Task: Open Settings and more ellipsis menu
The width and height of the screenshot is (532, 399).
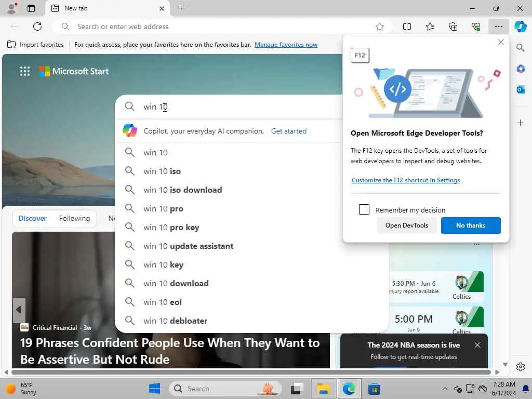Action: tap(498, 26)
